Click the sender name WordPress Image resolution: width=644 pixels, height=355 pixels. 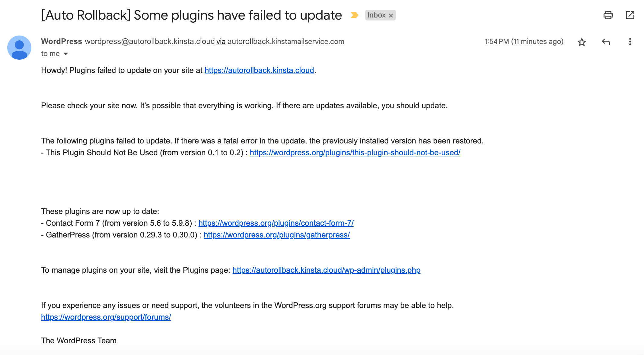coord(61,41)
